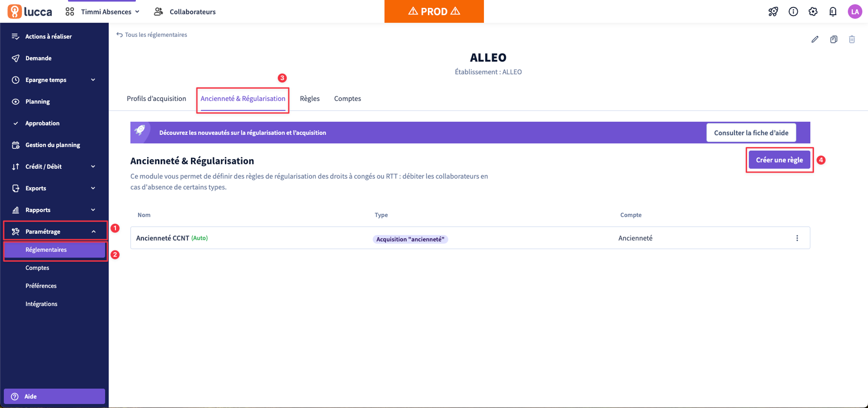Select the Ancienneté & Régularisation tab

click(x=243, y=98)
